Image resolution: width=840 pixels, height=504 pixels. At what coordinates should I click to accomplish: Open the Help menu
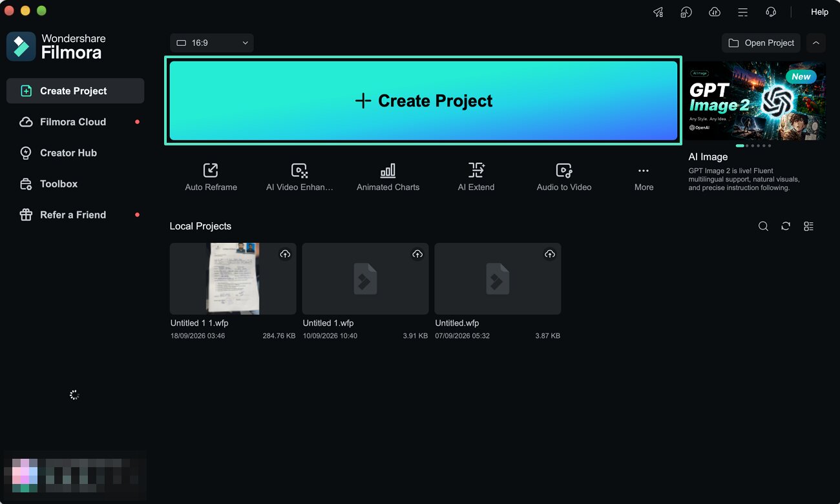point(819,12)
